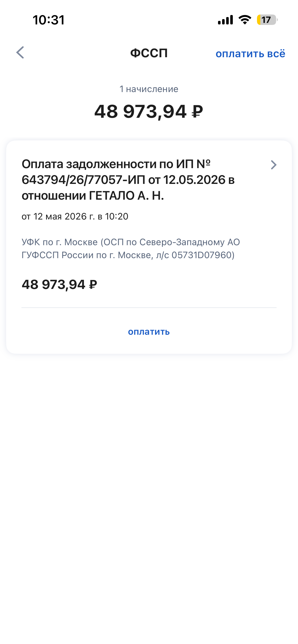Tap the 10:31 clock in status bar
This screenshot has height=644, width=298.
[x=49, y=20]
